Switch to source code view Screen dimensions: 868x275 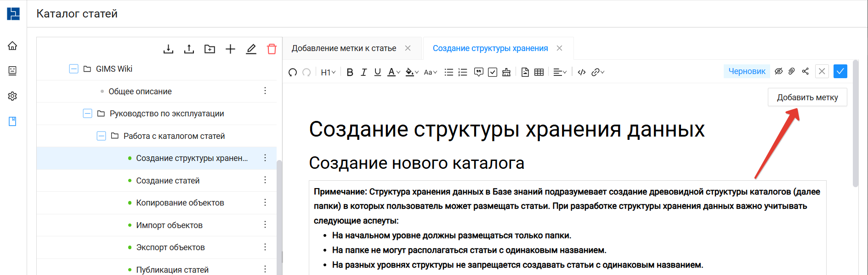(582, 72)
